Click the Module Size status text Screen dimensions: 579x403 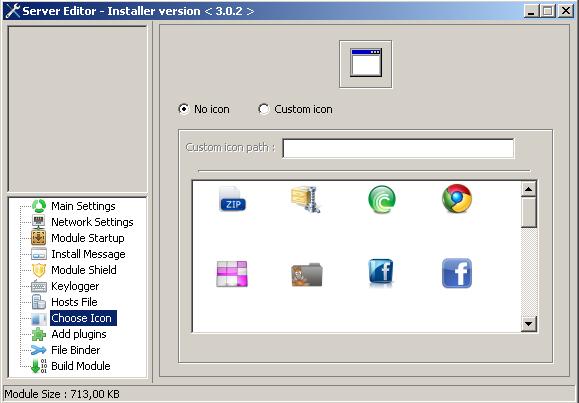pyautogui.click(x=62, y=394)
